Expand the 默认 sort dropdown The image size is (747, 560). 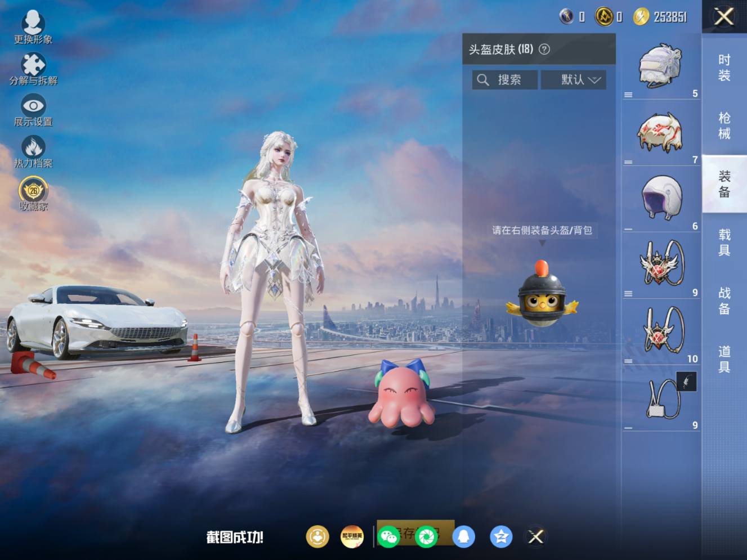574,80
